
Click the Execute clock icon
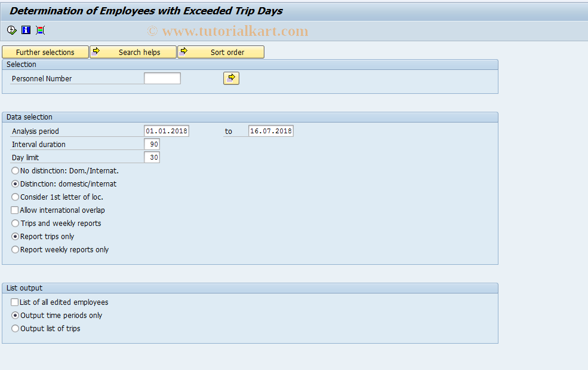pos(11,30)
